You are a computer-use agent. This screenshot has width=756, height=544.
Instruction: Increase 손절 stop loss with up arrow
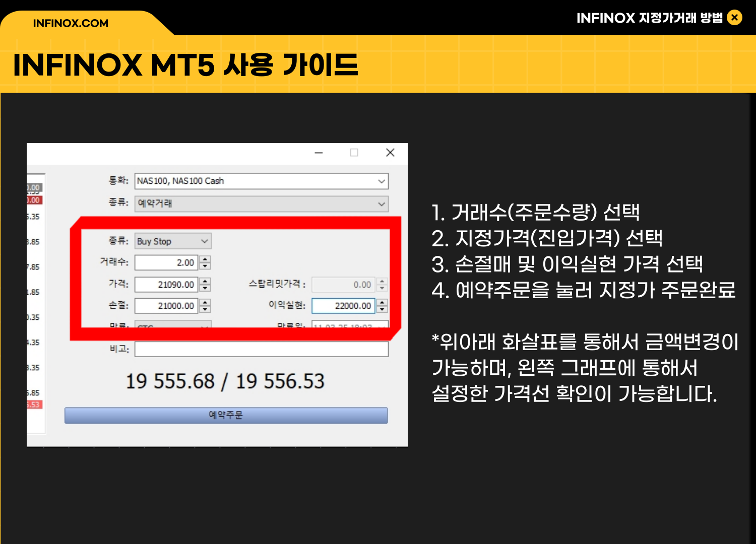pos(205,302)
